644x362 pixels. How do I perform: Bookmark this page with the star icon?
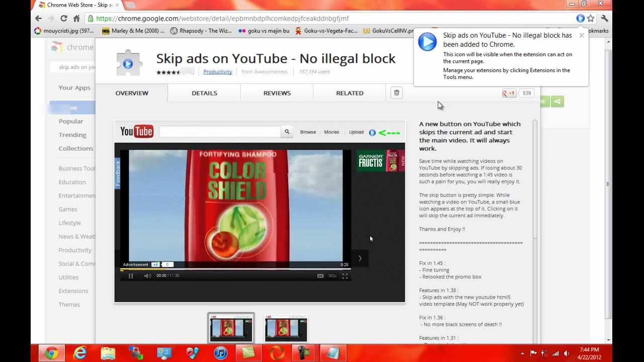click(591, 19)
